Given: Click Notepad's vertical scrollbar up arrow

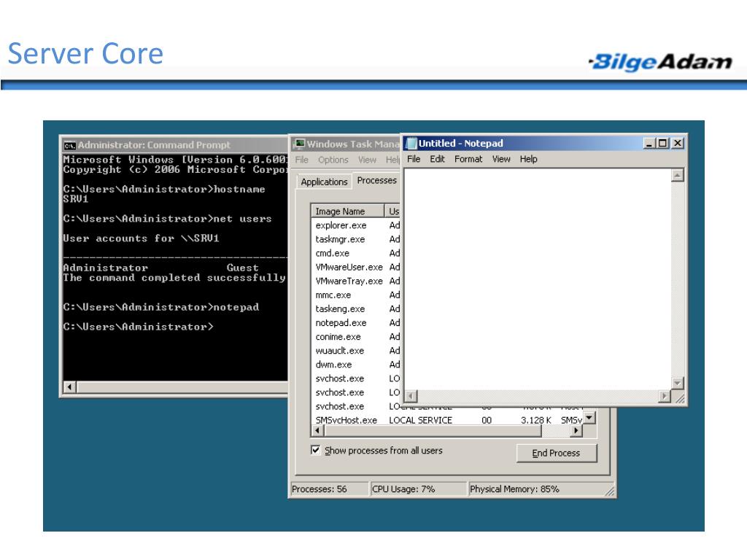Looking at the screenshot, I should pos(678,176).
